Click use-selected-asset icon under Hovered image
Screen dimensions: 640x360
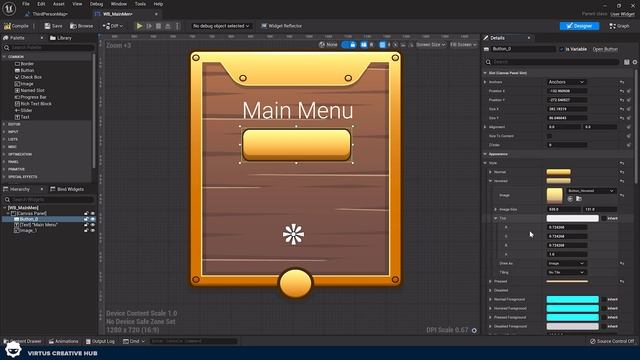click(x=570, y=199)
